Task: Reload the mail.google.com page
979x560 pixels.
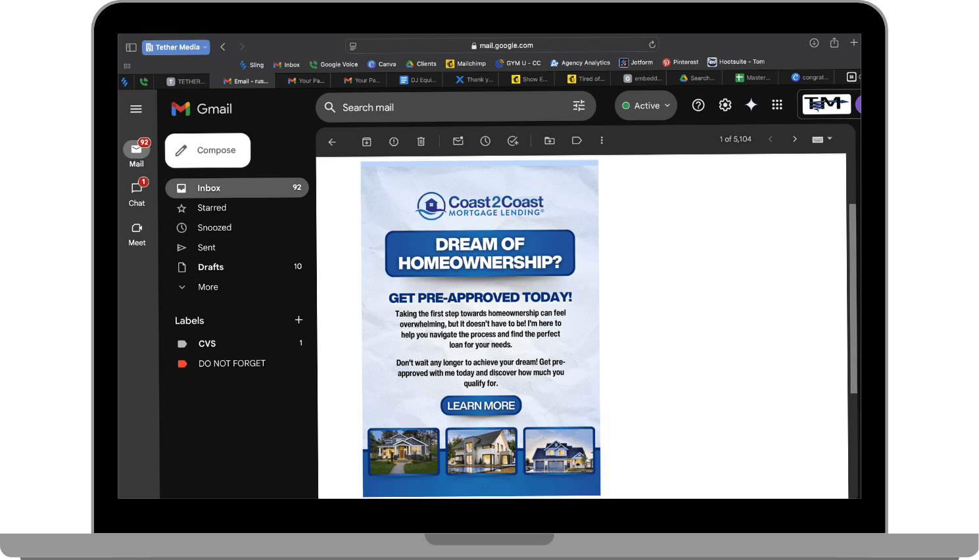Action: pos(652,45)
